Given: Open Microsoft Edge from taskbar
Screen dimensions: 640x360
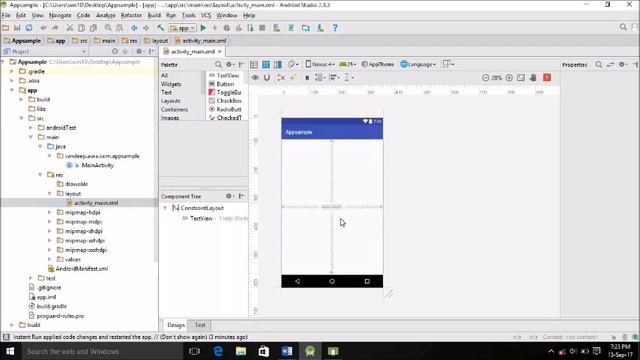Looking at the screenshot, I should [x=218, y=351].
